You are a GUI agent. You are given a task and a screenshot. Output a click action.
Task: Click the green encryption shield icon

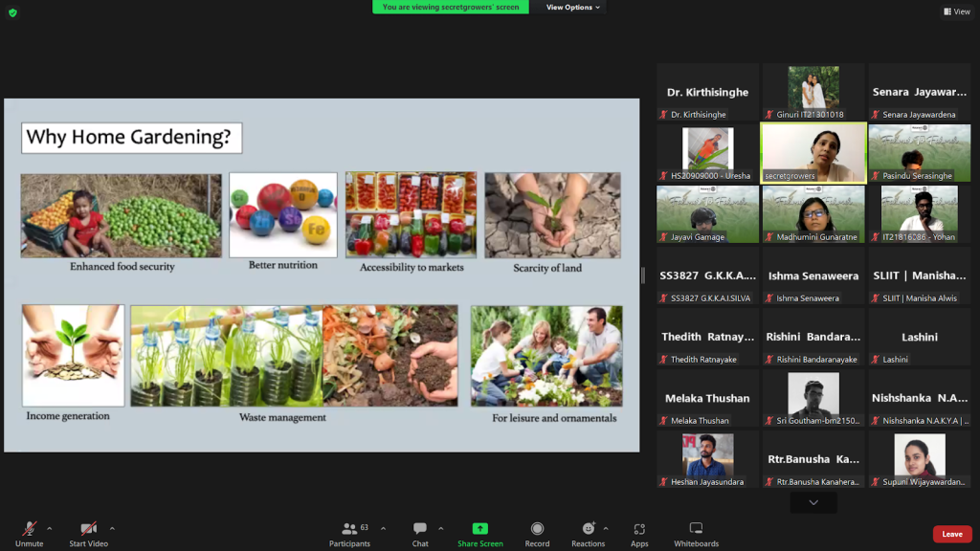click(12, 12)
